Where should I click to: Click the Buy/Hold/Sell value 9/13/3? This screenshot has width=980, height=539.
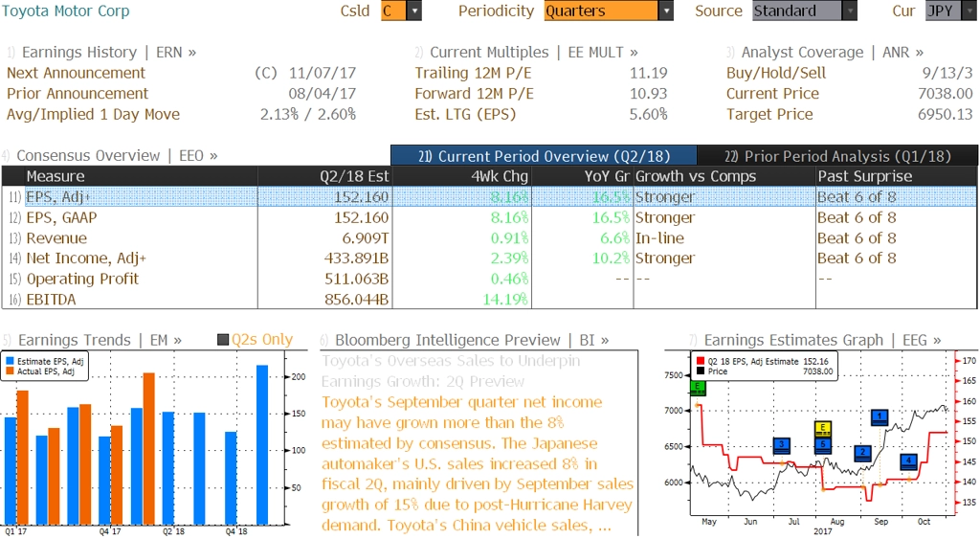[947, 73]
